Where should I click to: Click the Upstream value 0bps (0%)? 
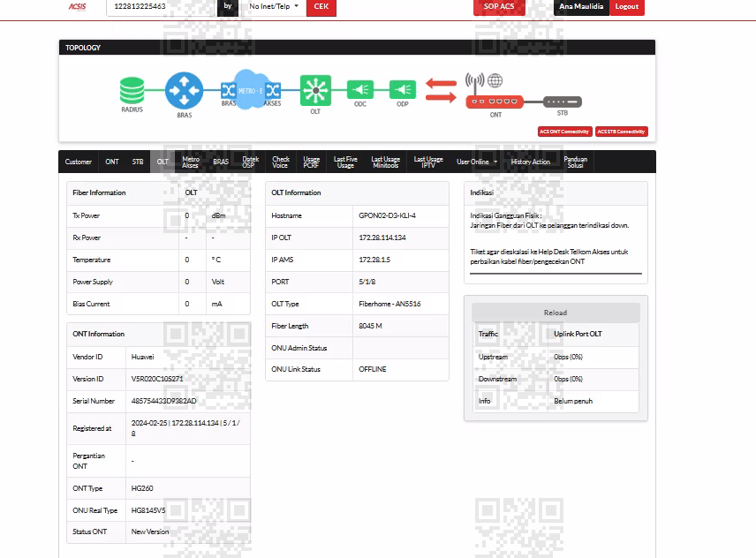(568, 357)
